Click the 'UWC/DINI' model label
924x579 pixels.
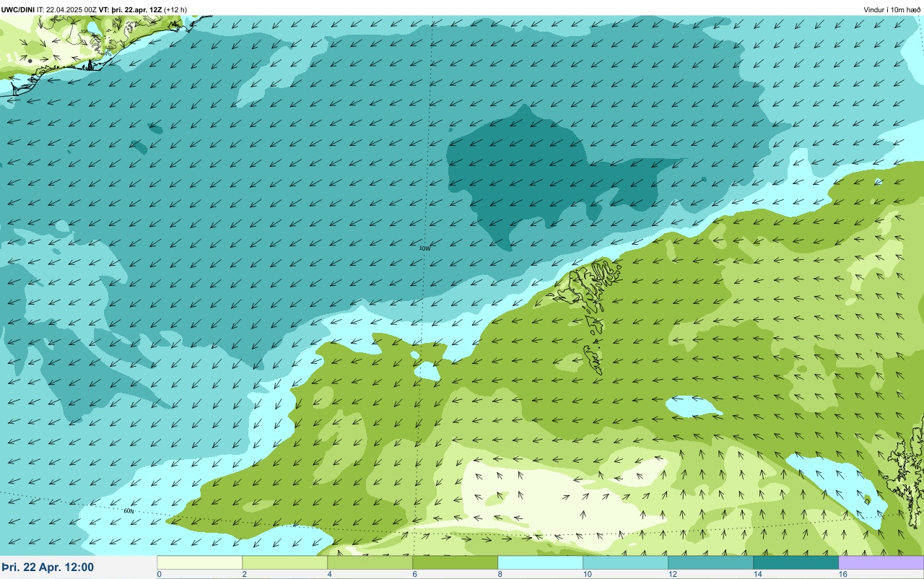(18, 9)
